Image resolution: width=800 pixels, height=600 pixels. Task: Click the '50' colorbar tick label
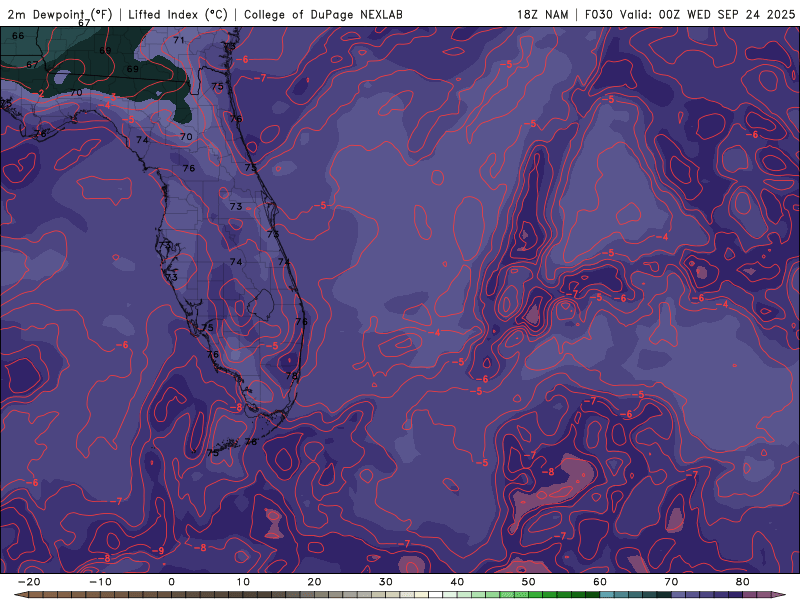coord(529,582)
